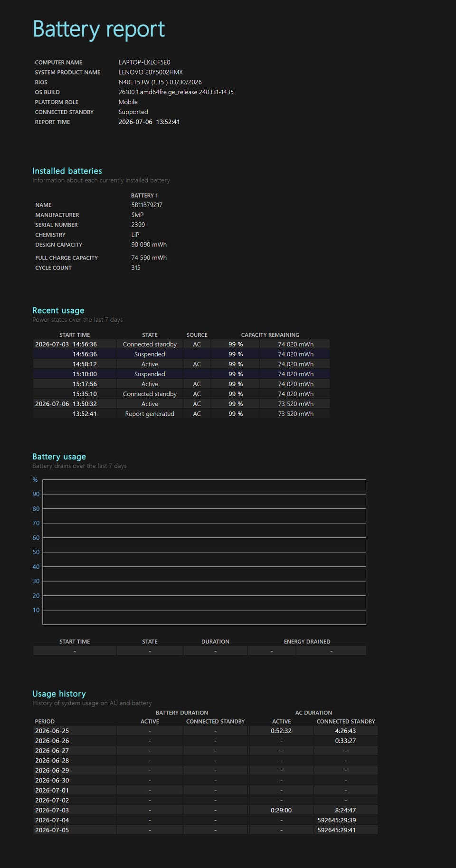Click the AC DURATION group header
The height and width of the screenshot is (868, 456).
coord(313,713)
